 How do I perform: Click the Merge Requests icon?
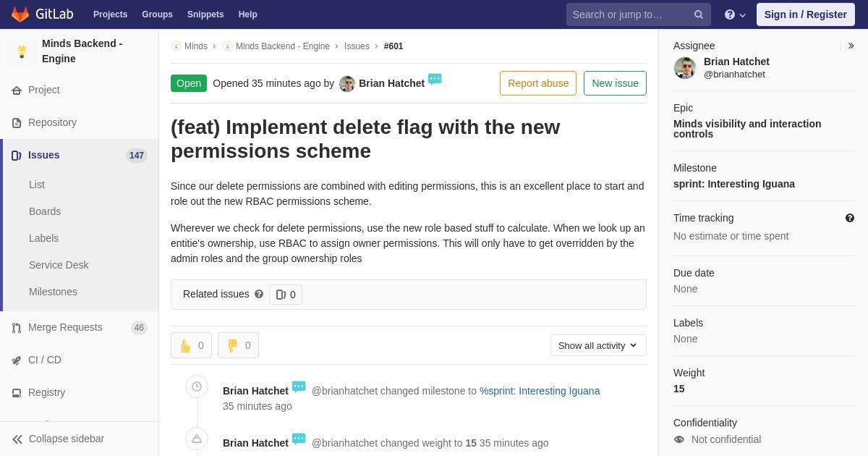[17, 328]
